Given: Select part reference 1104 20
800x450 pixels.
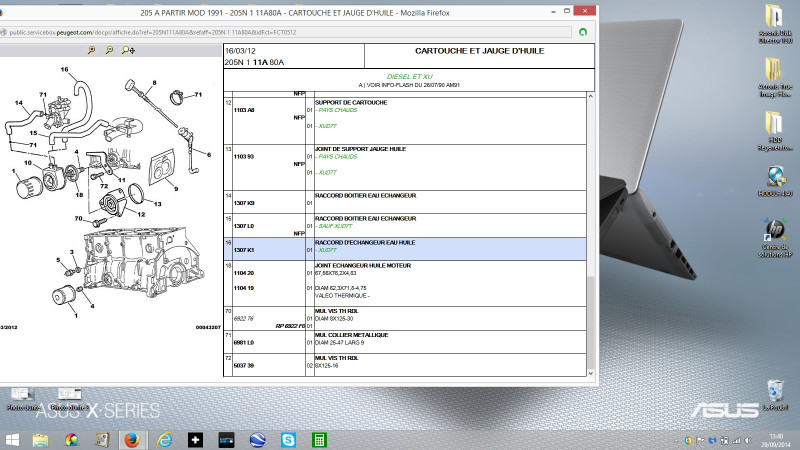Looking at the screenshot, I should (244, 273).
